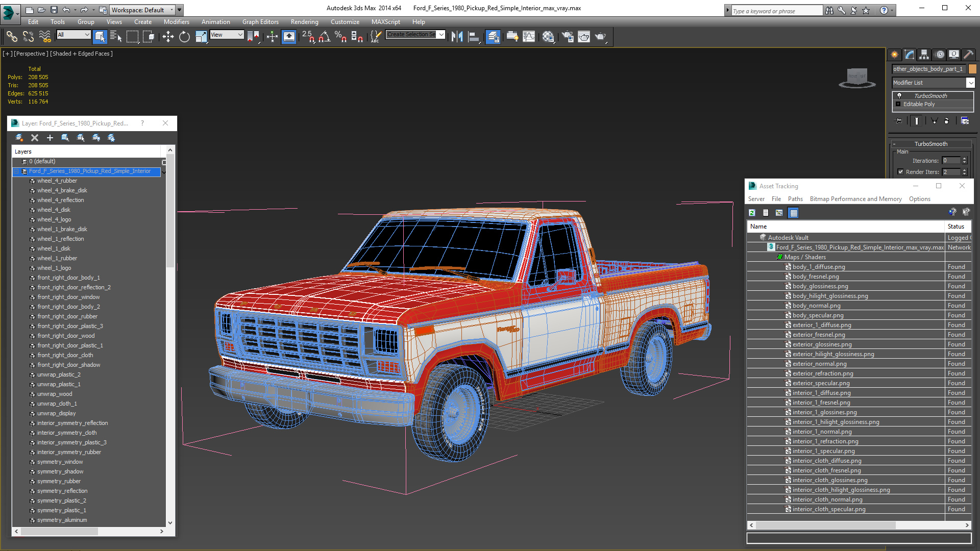Viewport: 980px width, 551px height.
Task: Click the keyword search field
Action: (x=777, y=11)
